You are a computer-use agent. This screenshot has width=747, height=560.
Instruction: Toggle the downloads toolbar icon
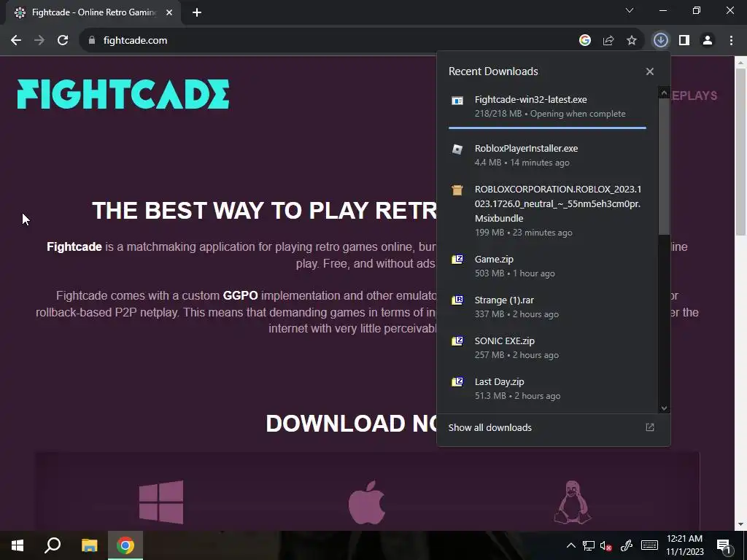[x=660, y=41]
